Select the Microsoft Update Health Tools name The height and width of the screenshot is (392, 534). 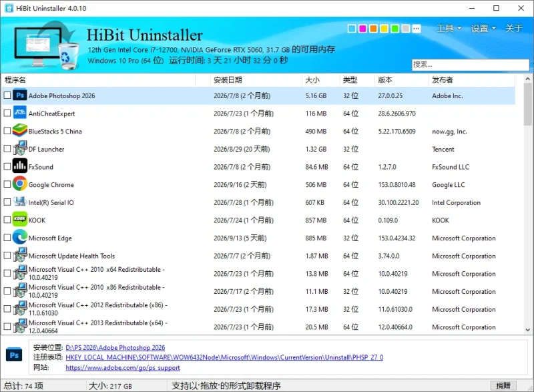pos(71,256)
